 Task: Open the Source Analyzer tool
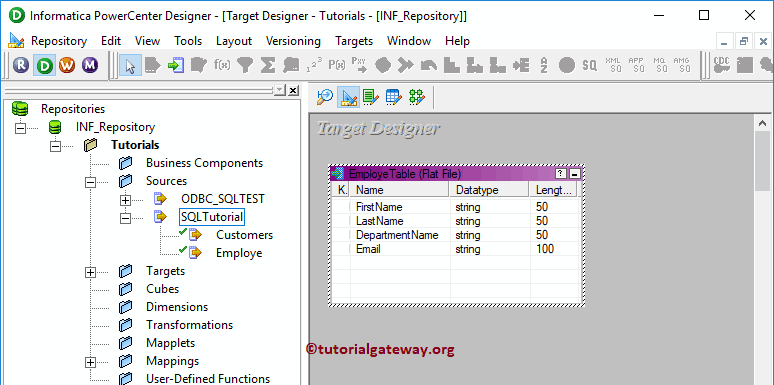tap(325, 97)
